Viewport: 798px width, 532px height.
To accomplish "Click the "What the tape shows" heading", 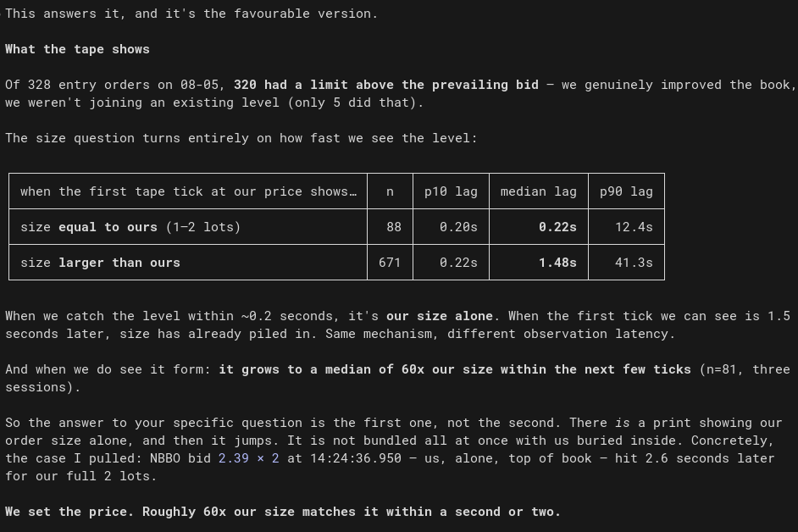I will tap(77, 49).
